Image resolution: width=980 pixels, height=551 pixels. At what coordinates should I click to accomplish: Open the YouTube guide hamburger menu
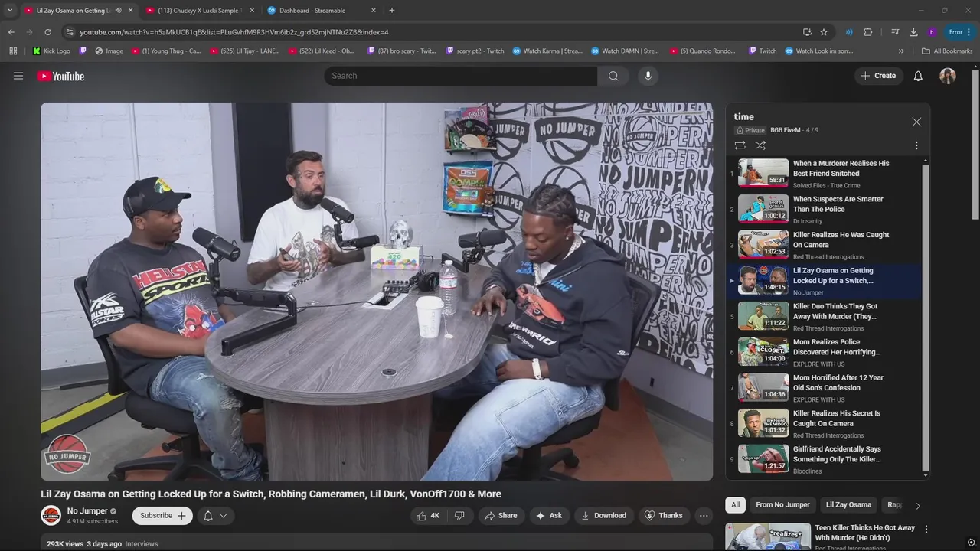point(18,76)
